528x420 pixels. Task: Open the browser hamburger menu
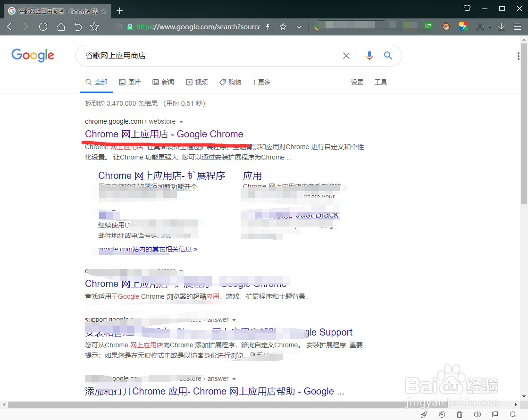click(517, 26)
